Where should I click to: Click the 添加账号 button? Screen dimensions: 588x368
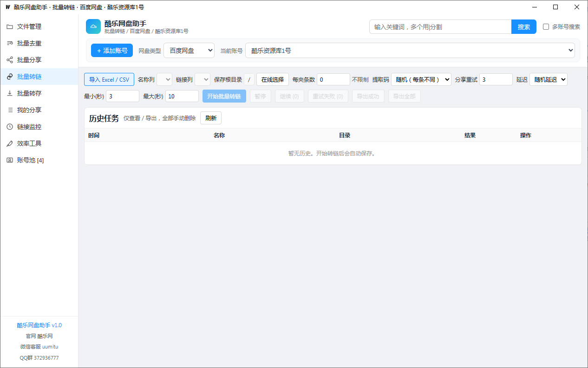point(112,51)
